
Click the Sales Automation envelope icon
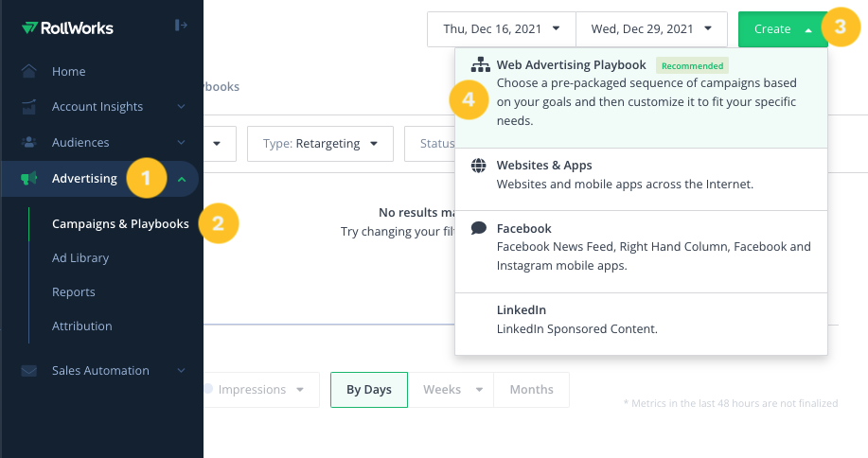click(28, 371)
